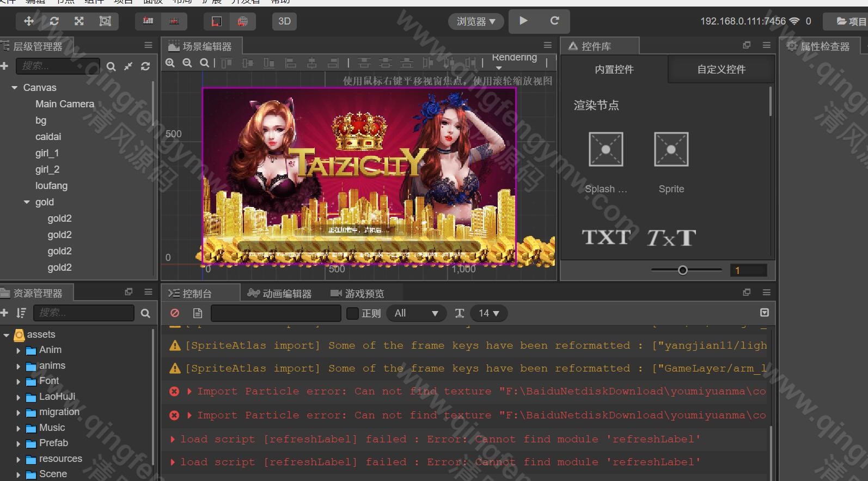Screen dimensions: 868x481
Task: Open the 场景编辑器 panel menu
Action: click(x=548, y=45)
